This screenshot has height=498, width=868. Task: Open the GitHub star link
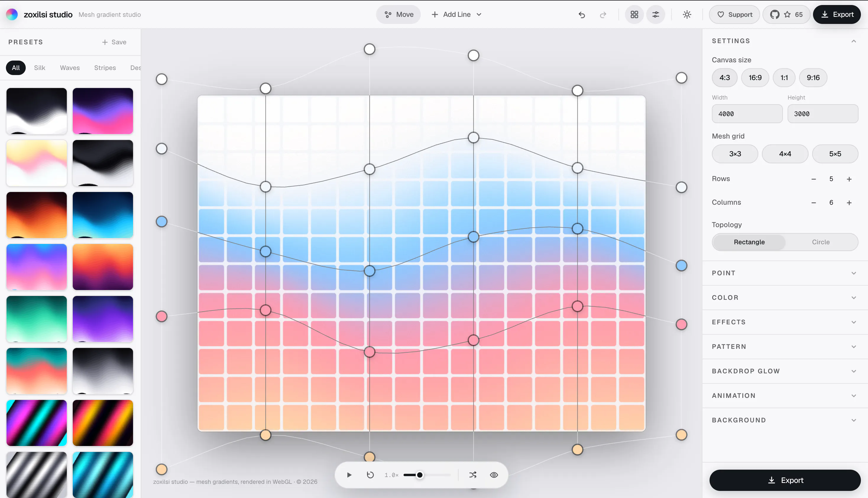786,14
